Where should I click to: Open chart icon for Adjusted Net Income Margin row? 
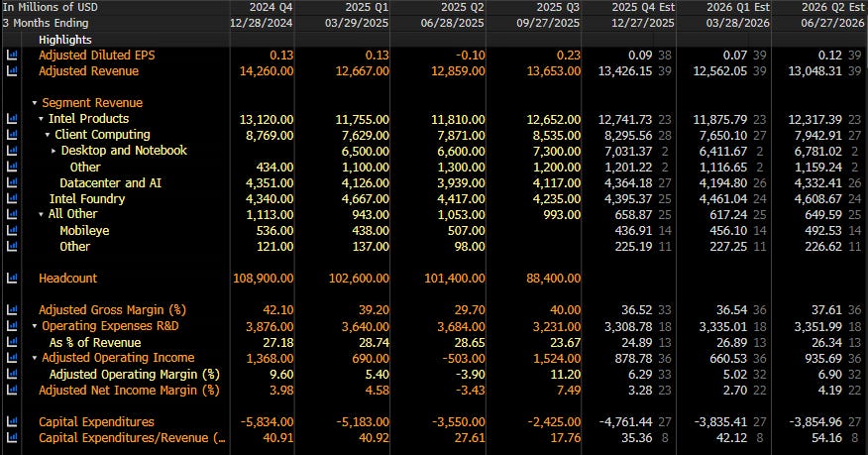(12, 391)
